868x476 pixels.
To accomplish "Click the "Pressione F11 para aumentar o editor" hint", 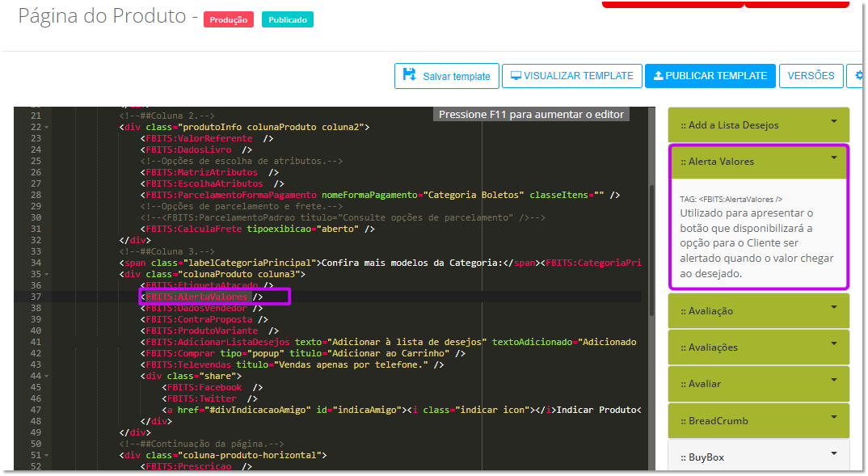I will (x=531, y=115).
